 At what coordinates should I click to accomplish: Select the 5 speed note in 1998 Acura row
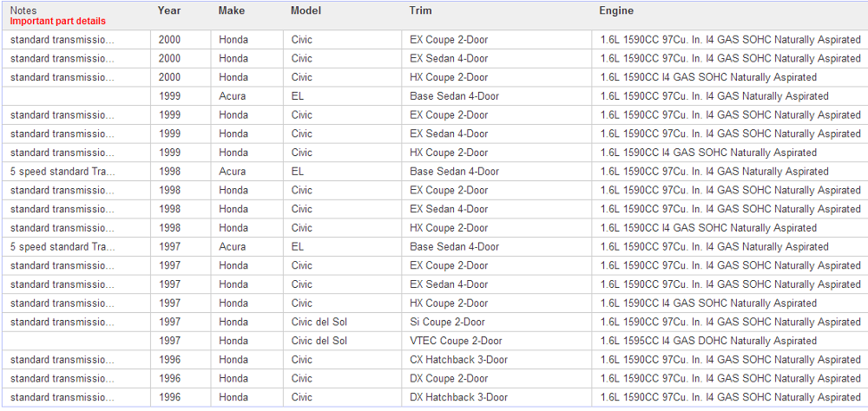pyautogui.click(x=62, y=172)
